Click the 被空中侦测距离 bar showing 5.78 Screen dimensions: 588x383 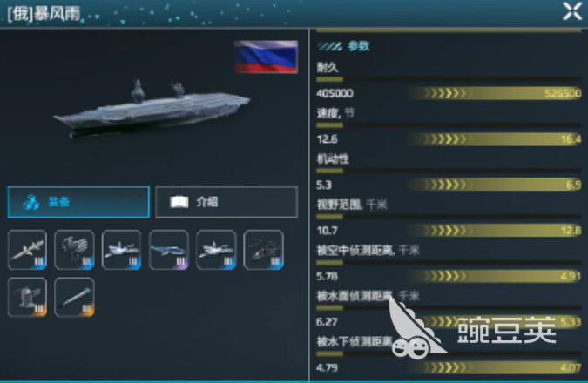pyautogui.click(x=449, y=277)
